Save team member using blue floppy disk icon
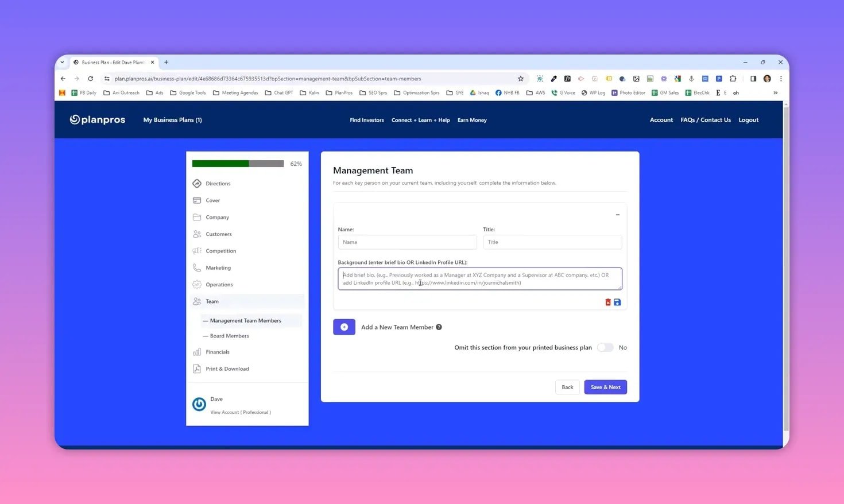Screen dimensions: 844x504 click(617, 302)
